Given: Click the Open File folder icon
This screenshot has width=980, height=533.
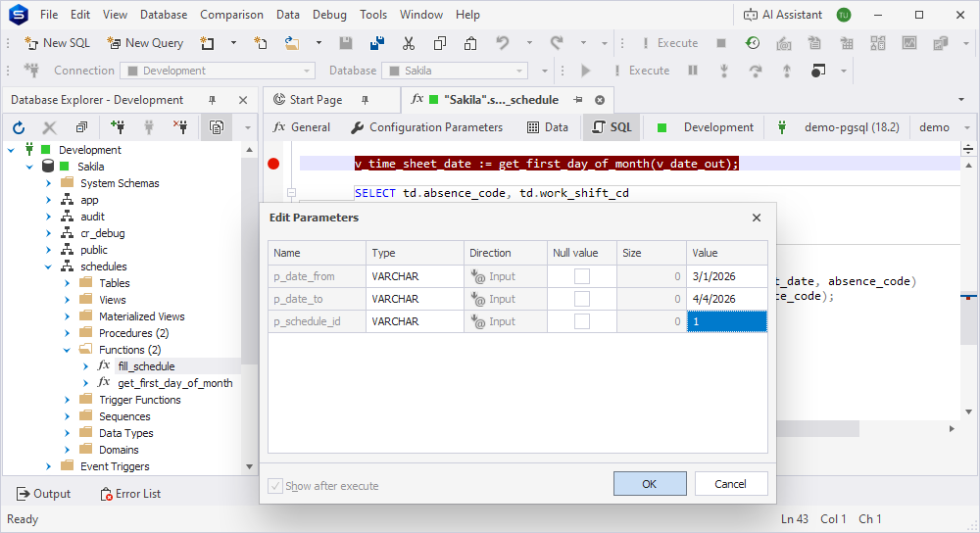Looking at the screenshot, I should click(x=291, y=43).
